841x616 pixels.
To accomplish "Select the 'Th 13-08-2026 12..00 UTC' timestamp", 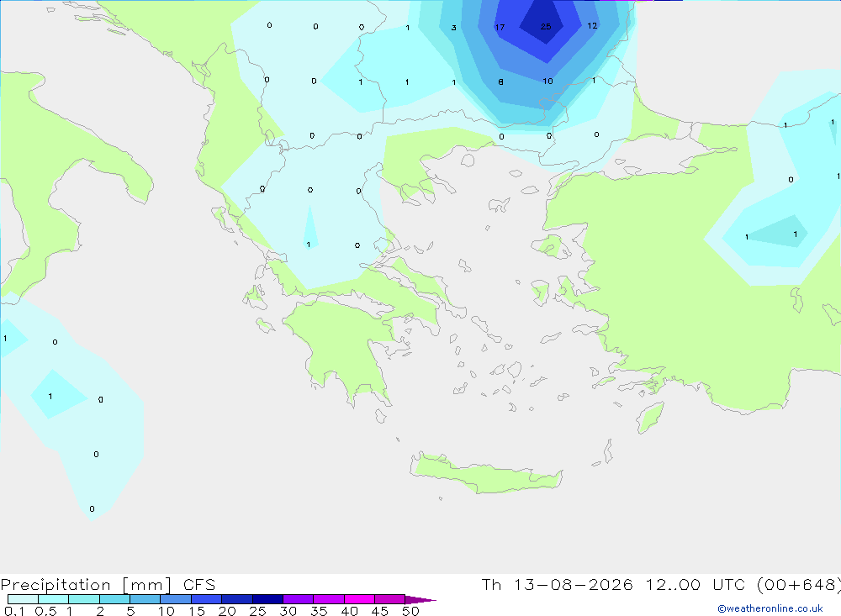I will 616,585.
